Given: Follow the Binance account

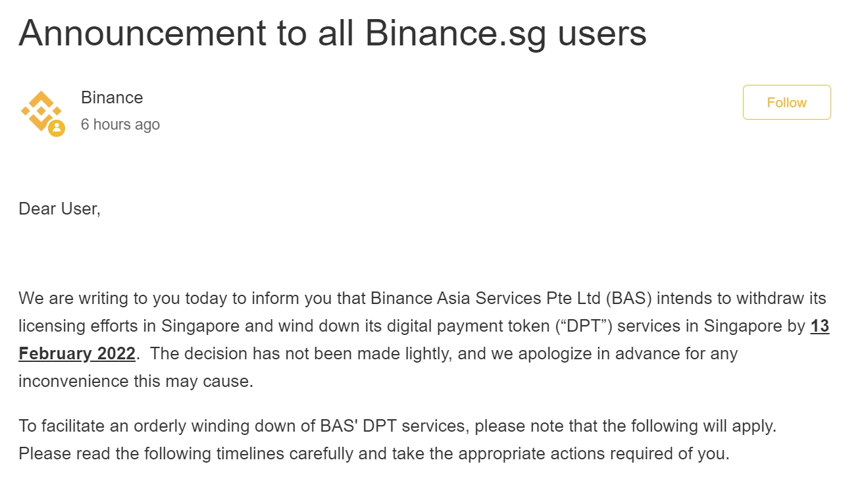Looking at the screenshot, I should 786,103.
